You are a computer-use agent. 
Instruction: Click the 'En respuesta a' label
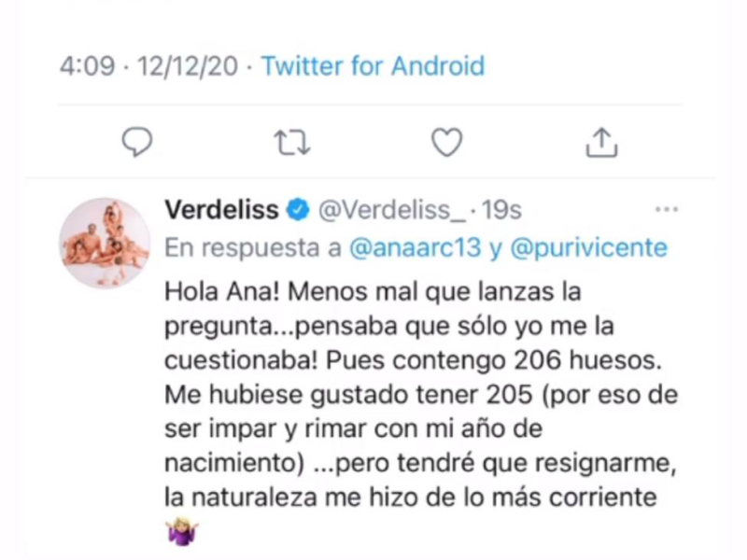pos(253,248)
